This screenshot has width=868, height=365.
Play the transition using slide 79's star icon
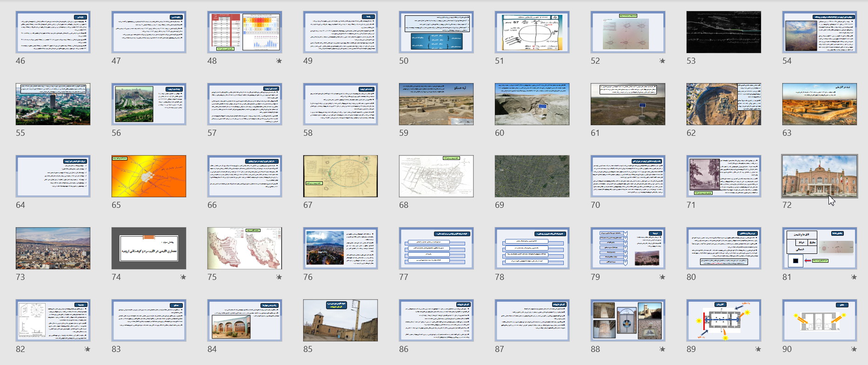click(x=662, y=277)
